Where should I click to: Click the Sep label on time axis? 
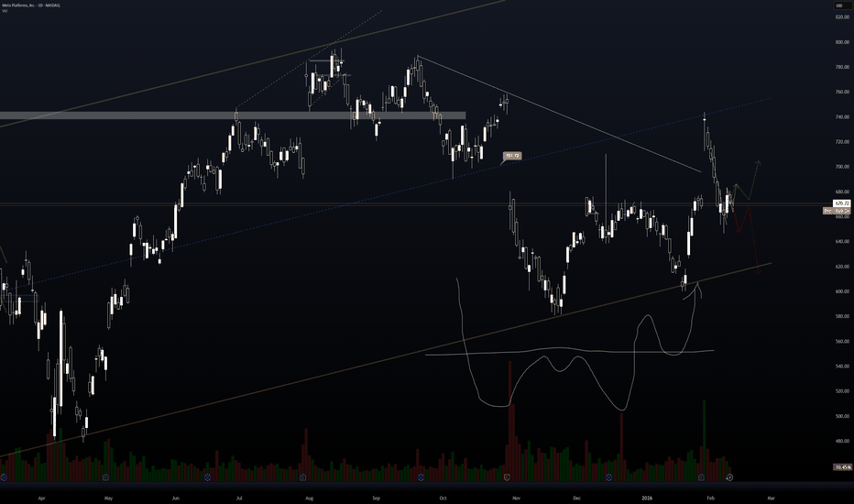376,498
